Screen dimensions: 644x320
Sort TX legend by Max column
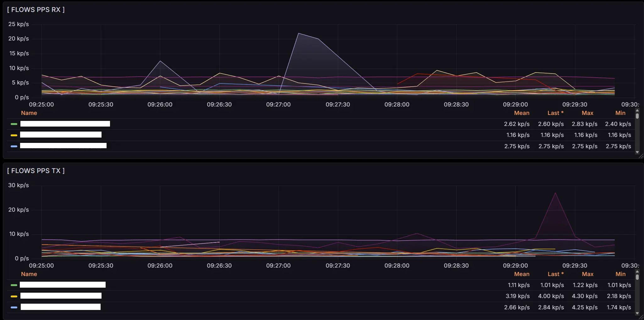coord(587,274)
